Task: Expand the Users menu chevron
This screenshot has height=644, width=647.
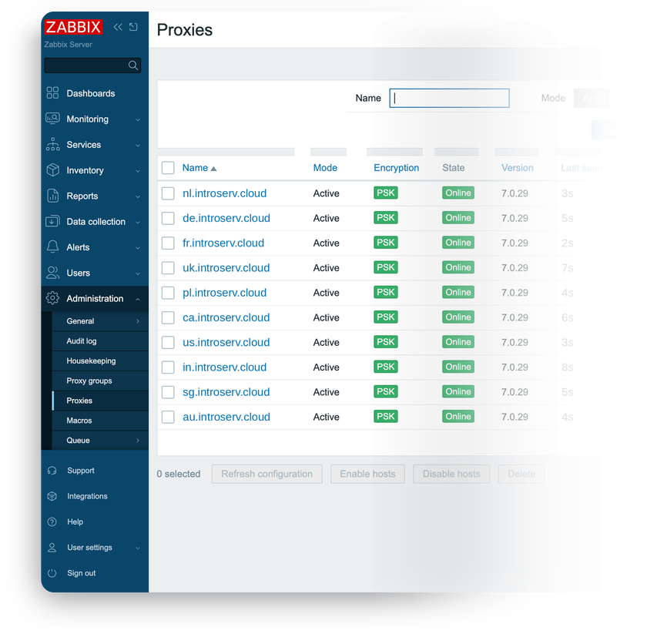Action: 138,273
